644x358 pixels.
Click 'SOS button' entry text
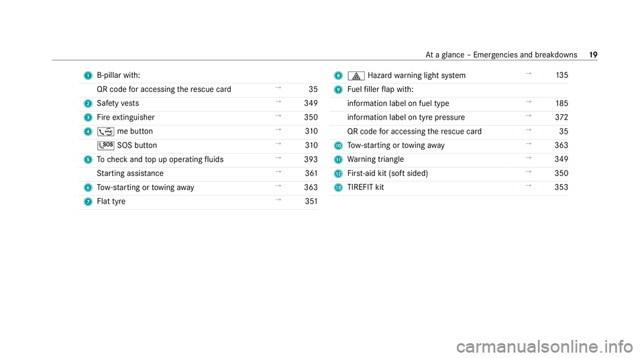point(137,146)
